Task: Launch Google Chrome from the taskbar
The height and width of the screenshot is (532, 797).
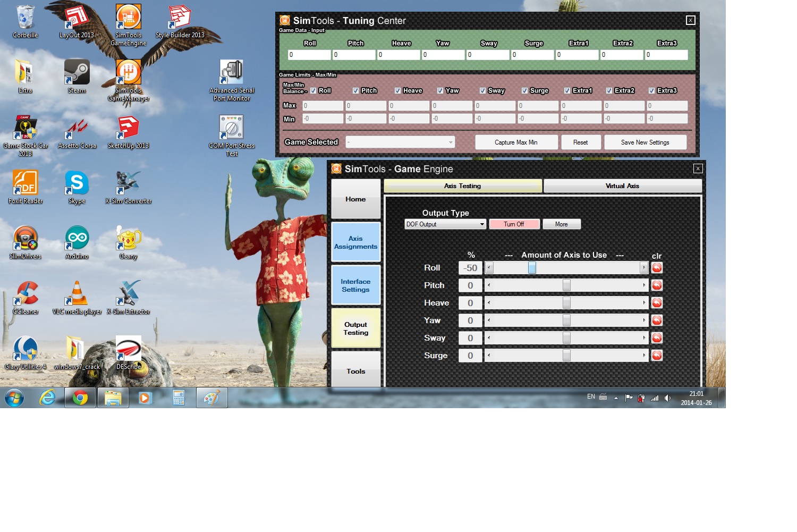Action: (x=80, y=398)
